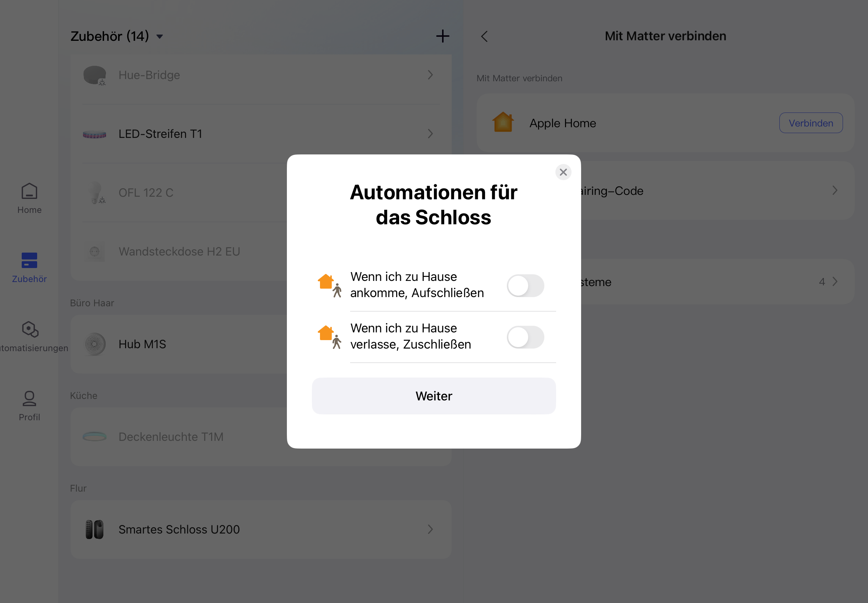Expand LED-Streifen T1 details chevron
The image size is (868, 603).
[x=430, y=134]
